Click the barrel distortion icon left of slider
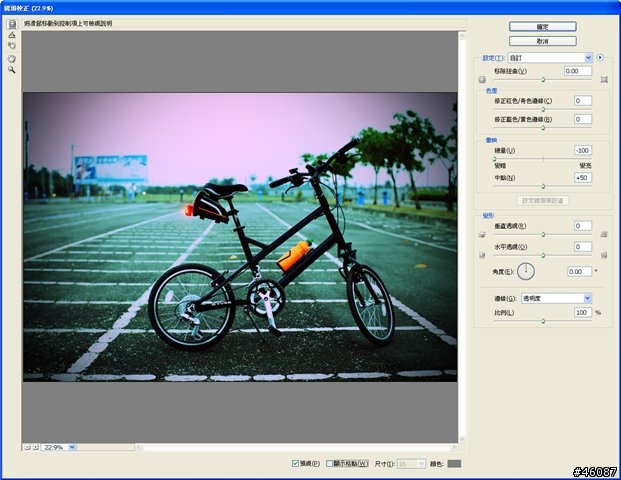 tap(482, 80)
